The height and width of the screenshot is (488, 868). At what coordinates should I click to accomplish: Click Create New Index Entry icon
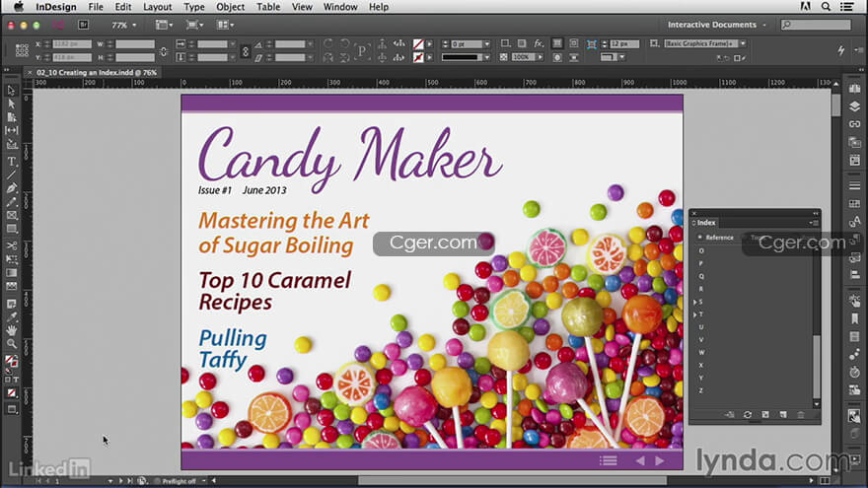tap(783, 414)
